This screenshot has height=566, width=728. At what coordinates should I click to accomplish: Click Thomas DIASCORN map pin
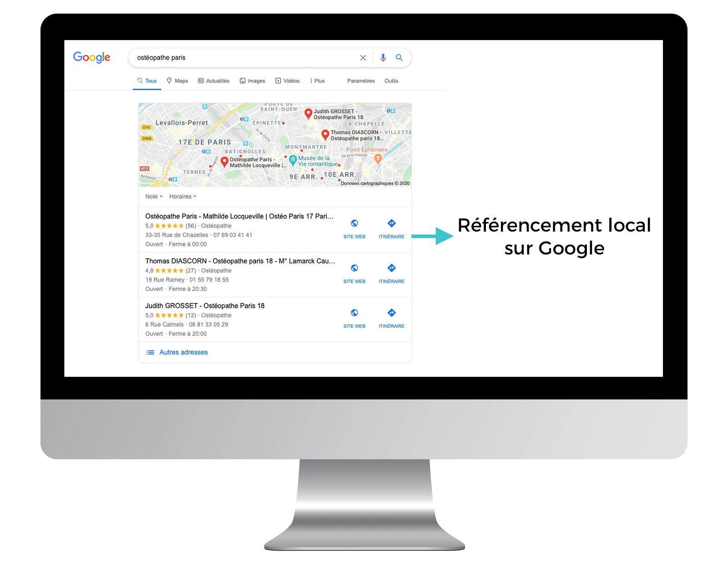point(325,135)
